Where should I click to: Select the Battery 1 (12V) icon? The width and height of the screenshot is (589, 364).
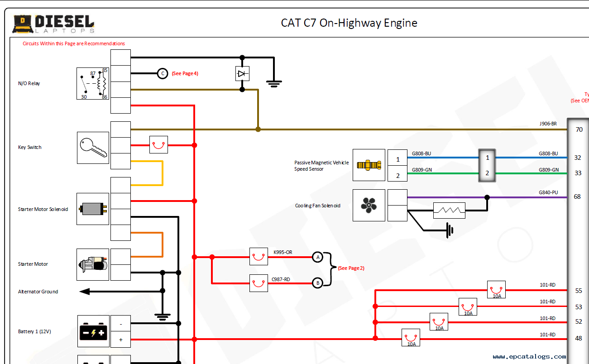93,331
